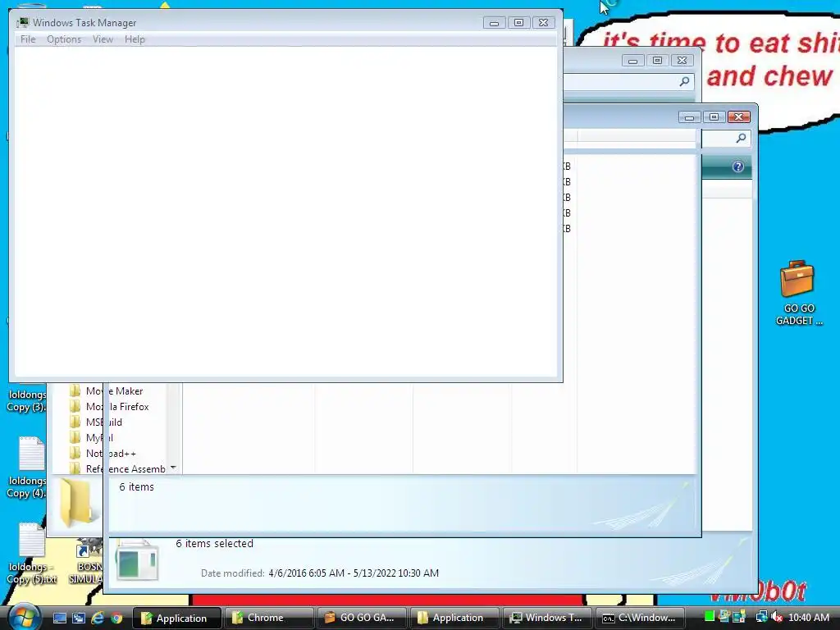
Task: Switch to first Application taskbar button
Action: tap(176, 618)
